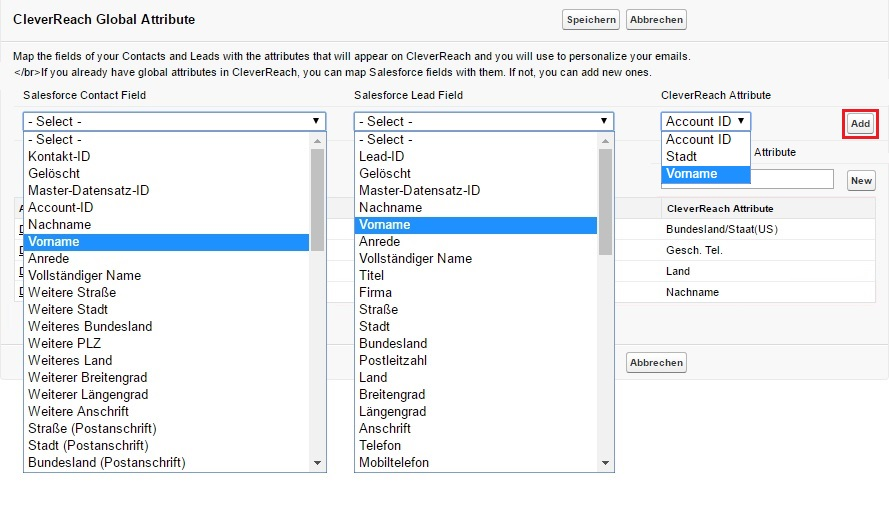Image resolution: width=889 pixels, height=517 pixels.
Task: Click Lead Field list scrollbar thumb
Action: pos(606,202)
